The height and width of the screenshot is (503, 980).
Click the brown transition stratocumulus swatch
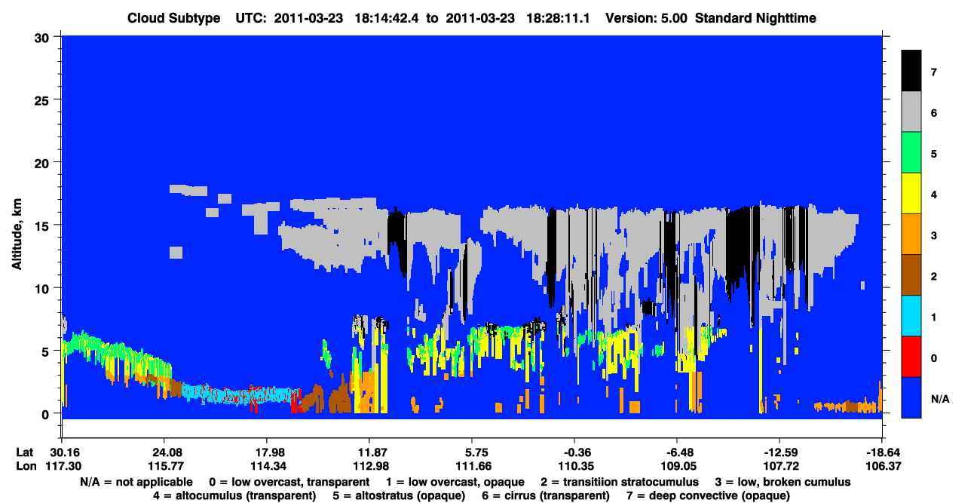(911, 275)
